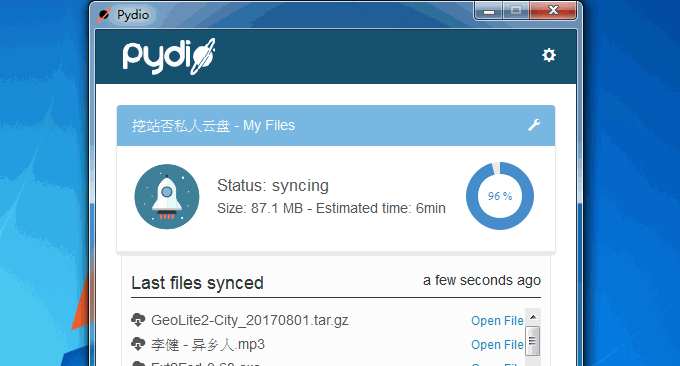The height and width of the screenshot is (366, 680).
Task: Click the rocket sync status icon
Action: point(167,196)
